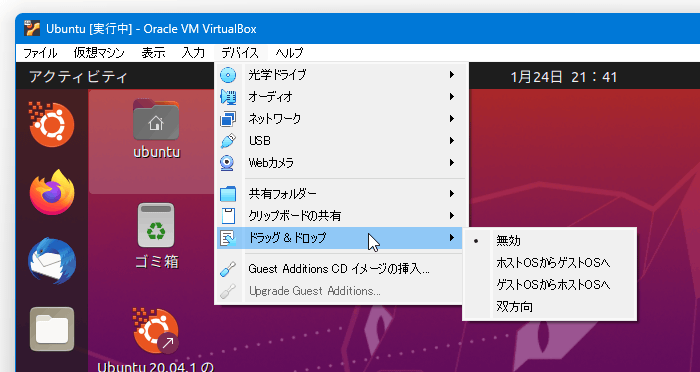The width and height of the screenshot is (700, 372).
Task: Click the Guest Additions CD insert icon
Action: [228, 269]
